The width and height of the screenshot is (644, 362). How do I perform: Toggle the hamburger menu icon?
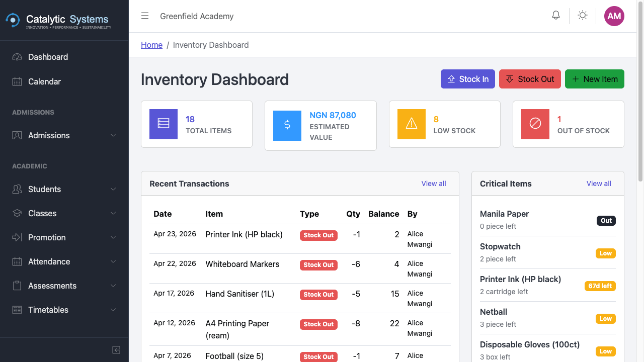pyautogui.click(x=145, y=16)
